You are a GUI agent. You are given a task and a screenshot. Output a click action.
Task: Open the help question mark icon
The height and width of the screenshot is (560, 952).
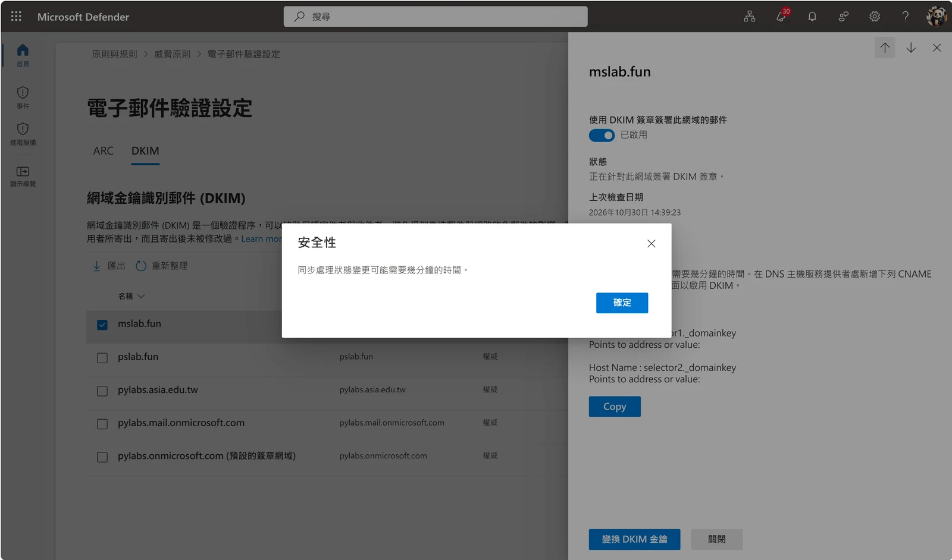coord(906,17)
